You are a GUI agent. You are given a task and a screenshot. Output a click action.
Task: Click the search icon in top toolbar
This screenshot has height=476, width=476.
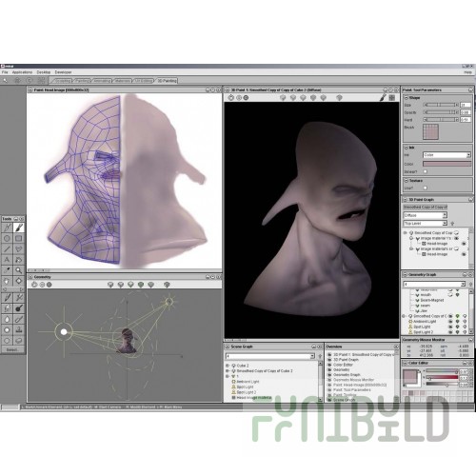click(6, 81)
